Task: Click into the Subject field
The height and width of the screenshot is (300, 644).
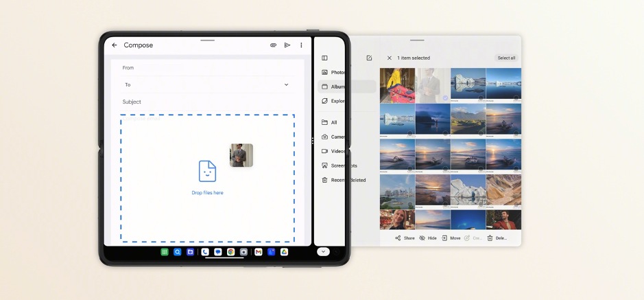Action: coord(206,102)
